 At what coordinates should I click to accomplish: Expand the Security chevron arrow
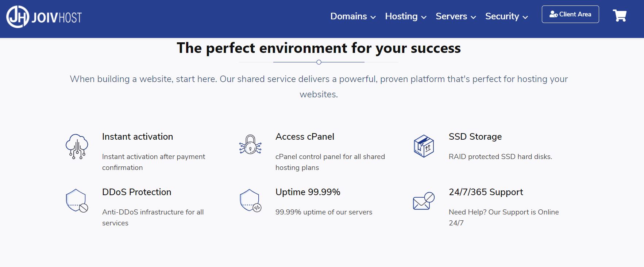pos(525,17)
